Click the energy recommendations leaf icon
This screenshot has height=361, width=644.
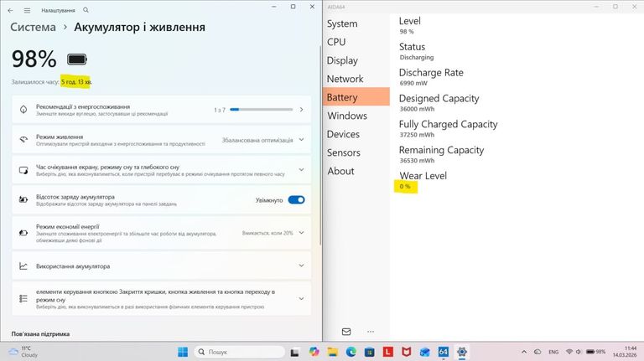click(23, 110)
